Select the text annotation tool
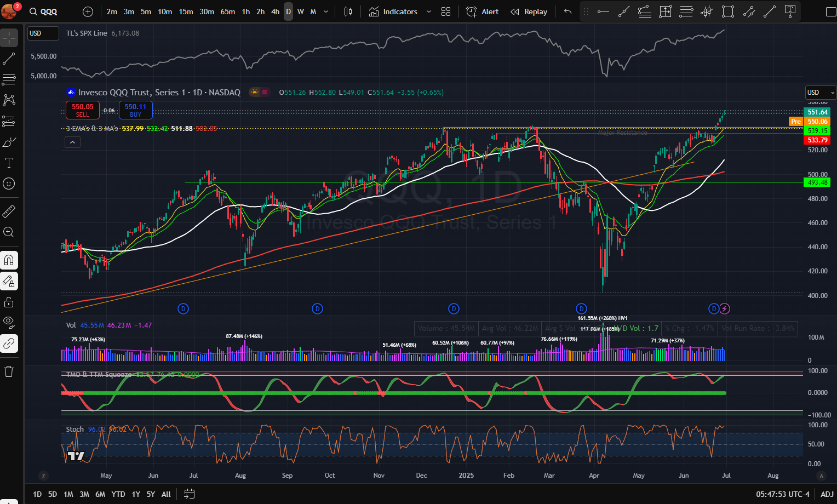The height and width of the screenshot is (504, 837). coord(9,163)
